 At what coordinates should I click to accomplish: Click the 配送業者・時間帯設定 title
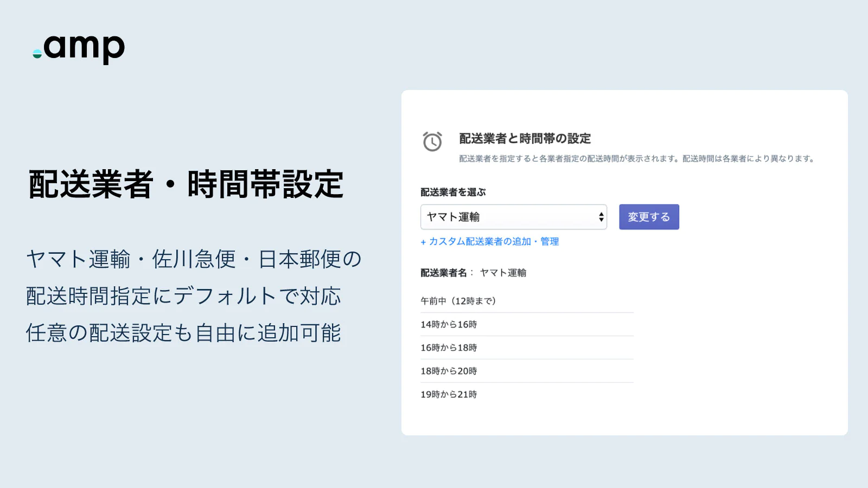pos(186,184)
